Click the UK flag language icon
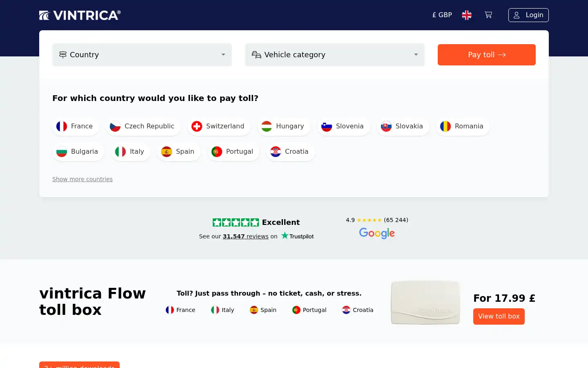Image resolution: width=588 pixels, height=368 pixels. [467, 15]
